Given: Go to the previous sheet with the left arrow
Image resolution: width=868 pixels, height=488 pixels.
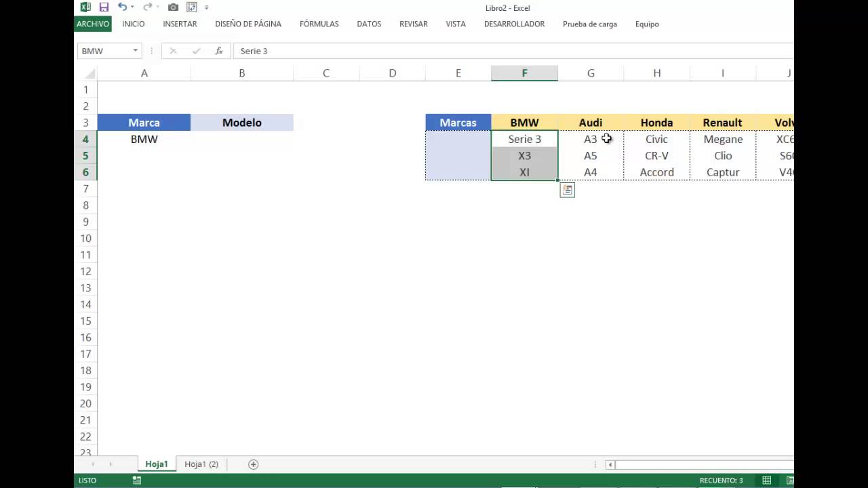Looking at the screenshot, I should [x=92, y=464].
